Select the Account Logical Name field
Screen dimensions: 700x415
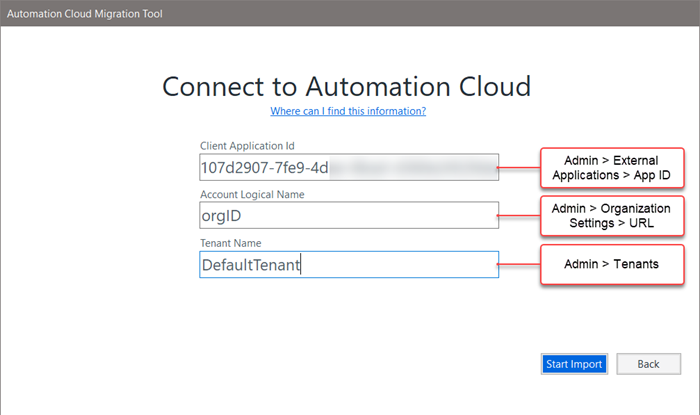[x=349, y=215]
